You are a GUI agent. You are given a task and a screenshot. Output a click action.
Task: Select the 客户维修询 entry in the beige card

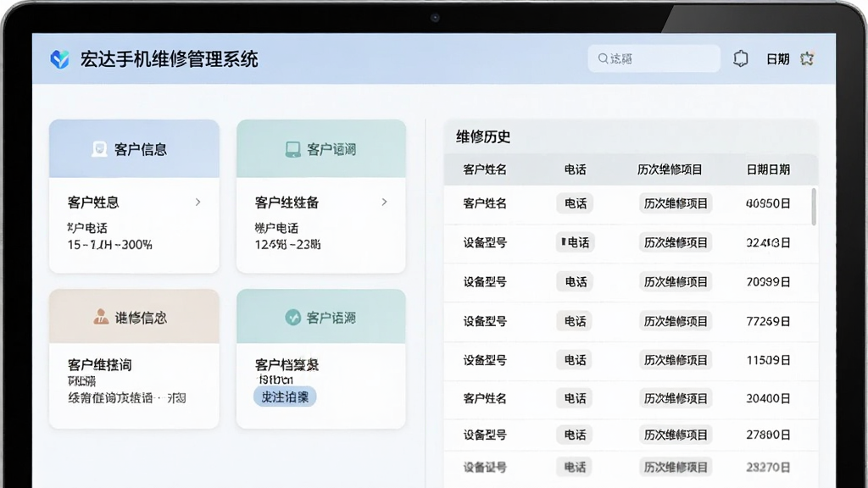tap(100, 364)
